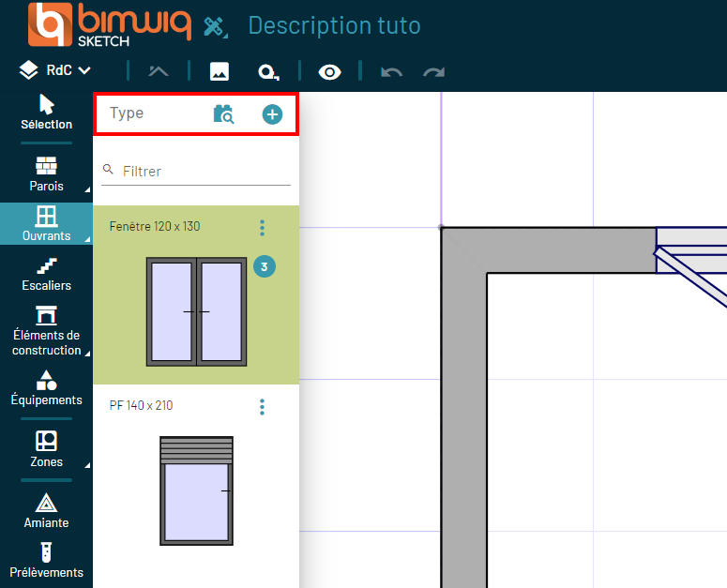
Task: Open Éléments de construction tool
Action: [x=46, y=331]
